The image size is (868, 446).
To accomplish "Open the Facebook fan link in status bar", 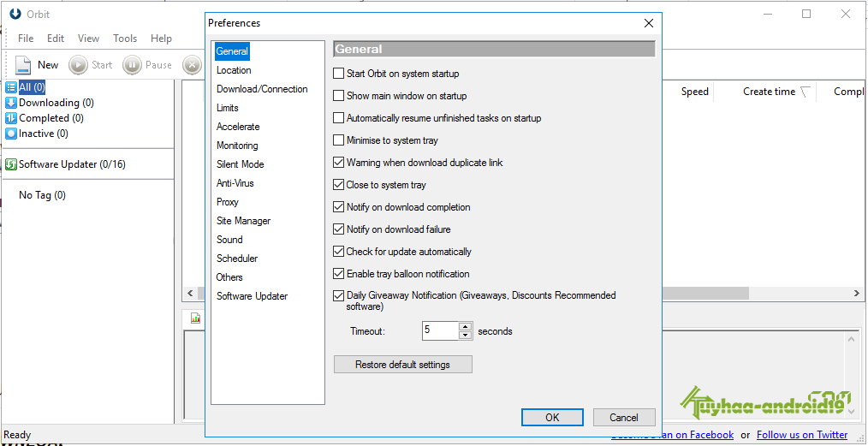I will tap(672, 435).
